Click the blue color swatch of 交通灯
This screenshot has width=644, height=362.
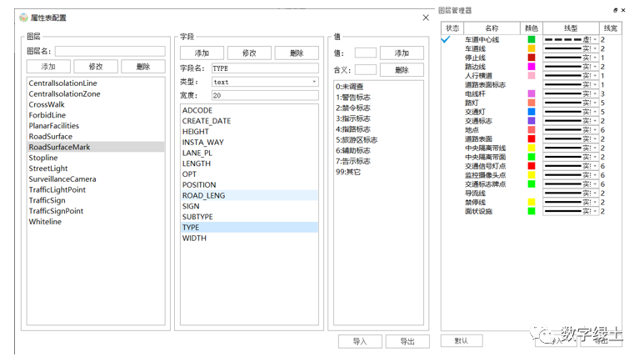point(532,112)
